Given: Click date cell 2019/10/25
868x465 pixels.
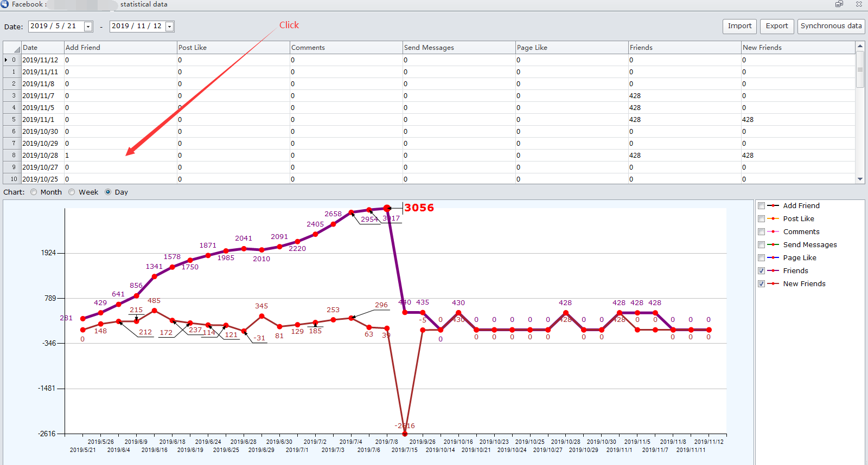Looking at the screenshot, I should coord(42,179).
